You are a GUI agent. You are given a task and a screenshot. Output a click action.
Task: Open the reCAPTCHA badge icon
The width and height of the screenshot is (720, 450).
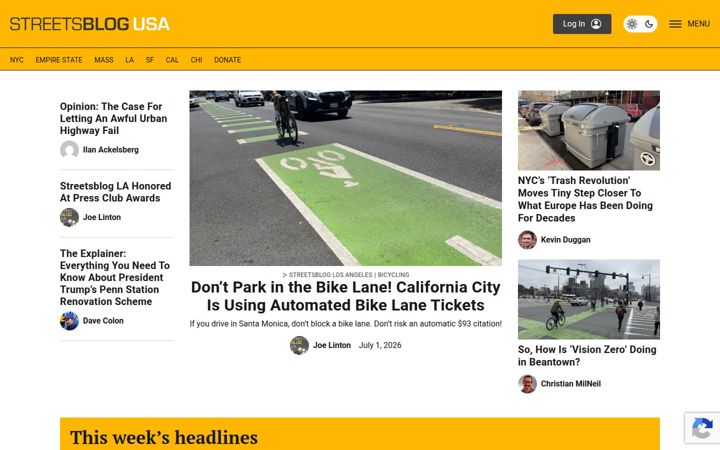702,428
